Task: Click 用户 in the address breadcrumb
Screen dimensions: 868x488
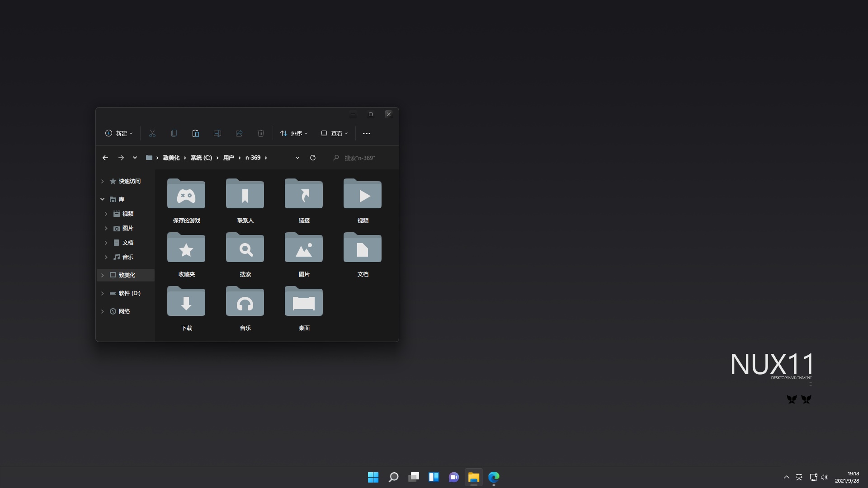Action: [228, 158]
